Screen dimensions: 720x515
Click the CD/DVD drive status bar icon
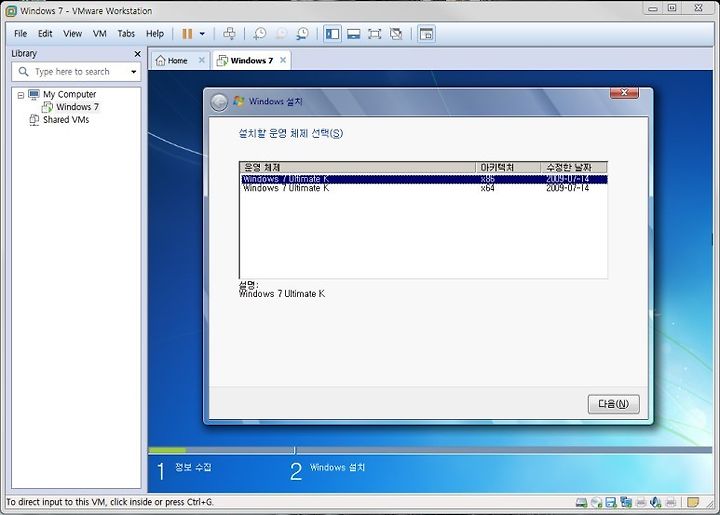coord(596,503)
